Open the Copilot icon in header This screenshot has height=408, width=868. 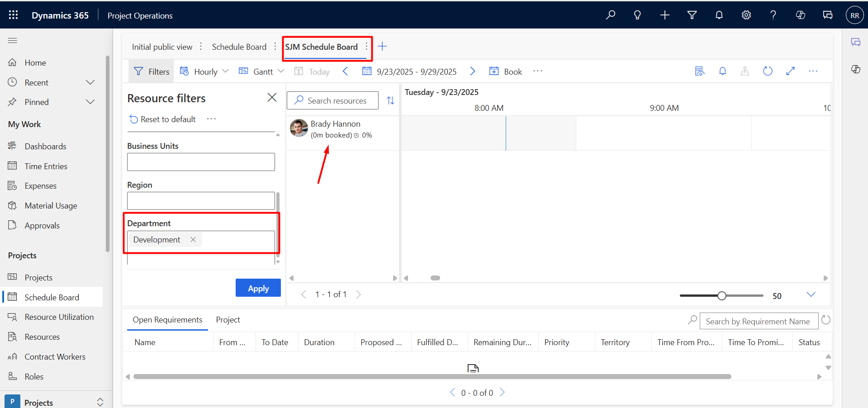800,15
